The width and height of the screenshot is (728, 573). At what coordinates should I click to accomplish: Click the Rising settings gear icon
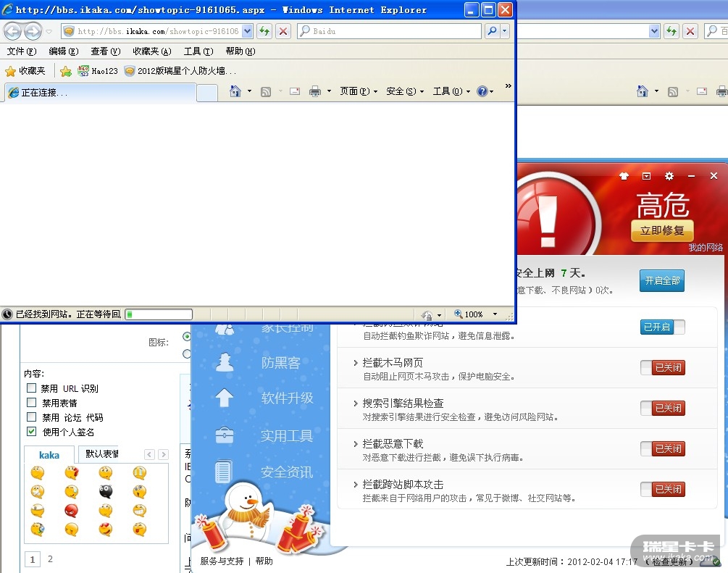669,176
